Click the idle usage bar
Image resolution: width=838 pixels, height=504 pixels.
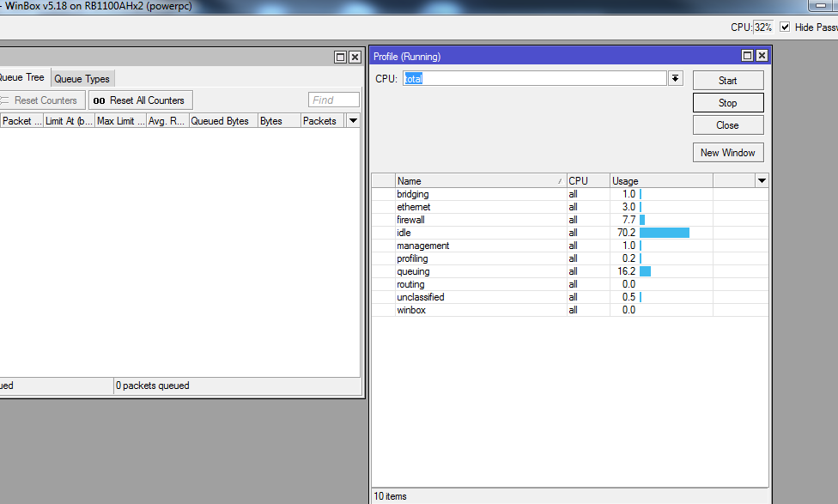[665, 233]
